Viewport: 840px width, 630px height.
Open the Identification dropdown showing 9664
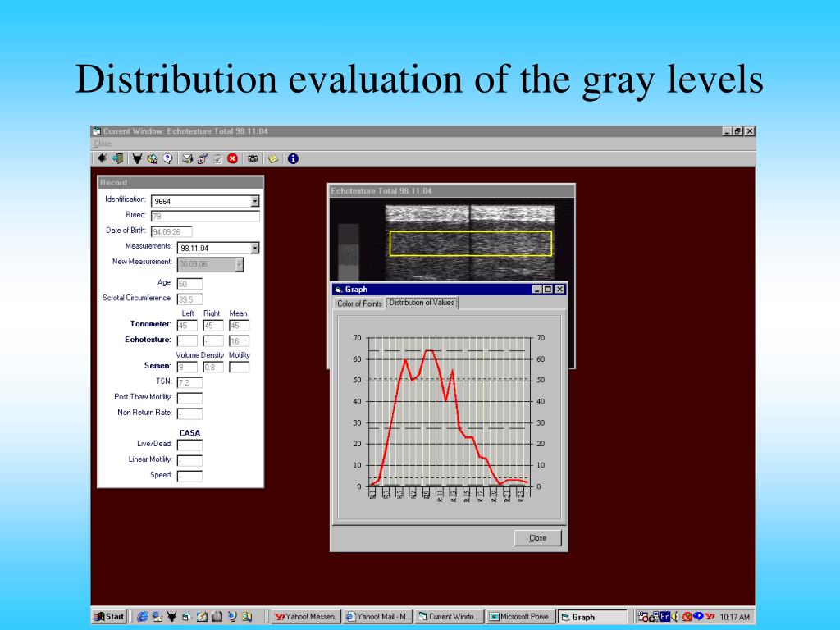pos(255,201)
